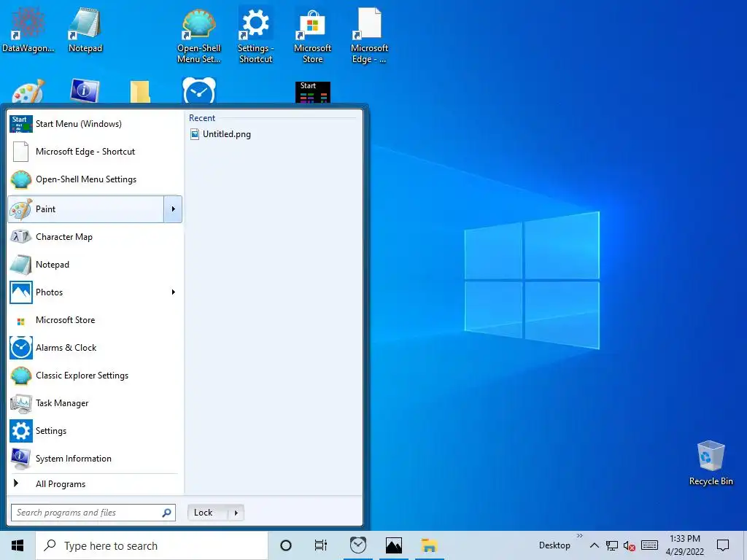Open the touch keyboard tray icon
The image size is (747, 560).
click(x=649, y=545)
